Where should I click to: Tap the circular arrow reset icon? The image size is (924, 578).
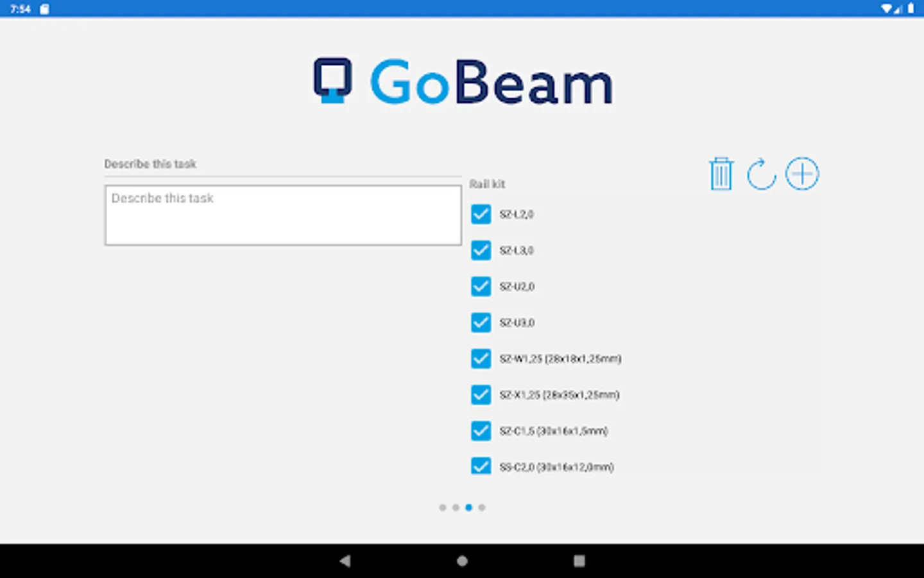click(x=762, y=174)
